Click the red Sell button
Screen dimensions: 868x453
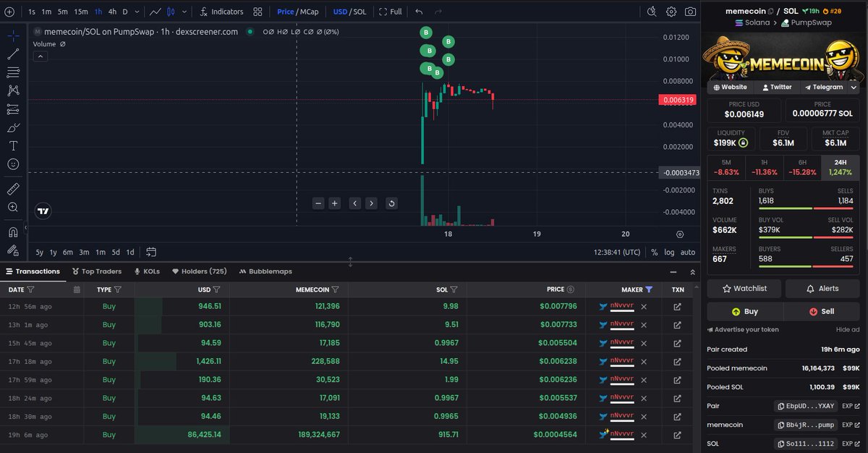tap(822, 311)
